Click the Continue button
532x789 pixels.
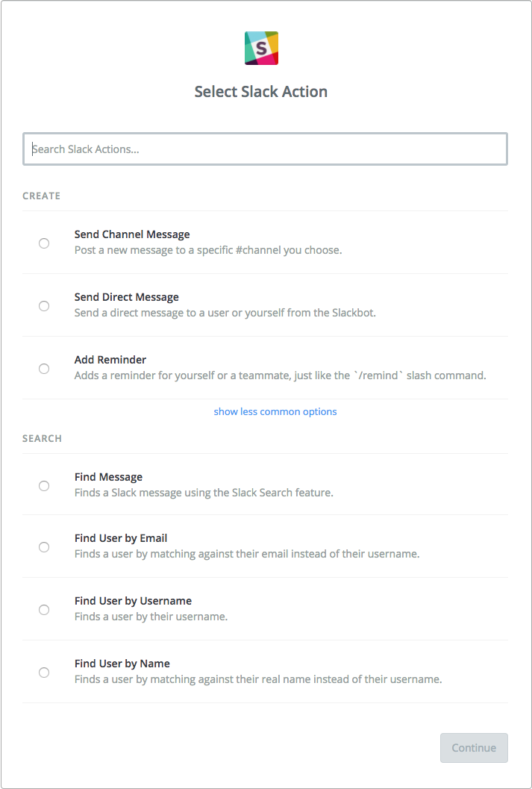[475, 748]
